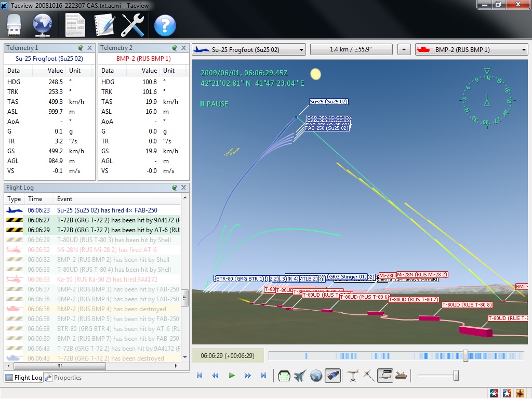Open the Su-25 Frogfoot object dropdown
This screenshot has width=532, height=399.
(248, 50)
